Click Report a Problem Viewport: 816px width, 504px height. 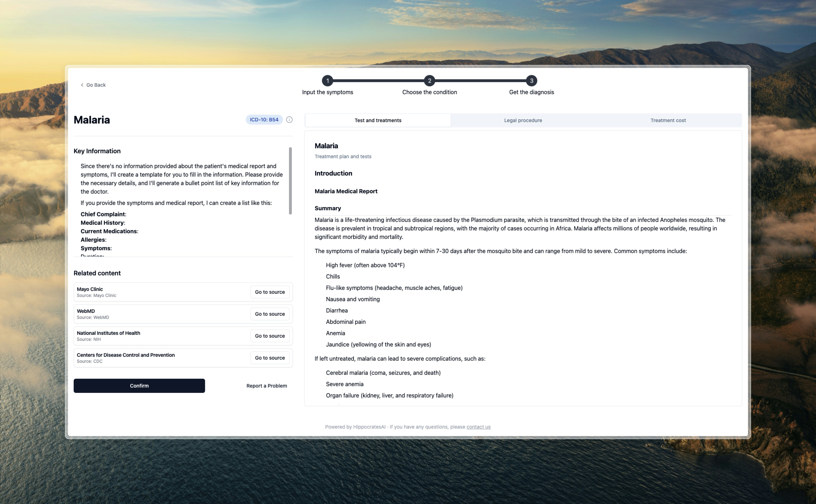[x=267, y=386]
